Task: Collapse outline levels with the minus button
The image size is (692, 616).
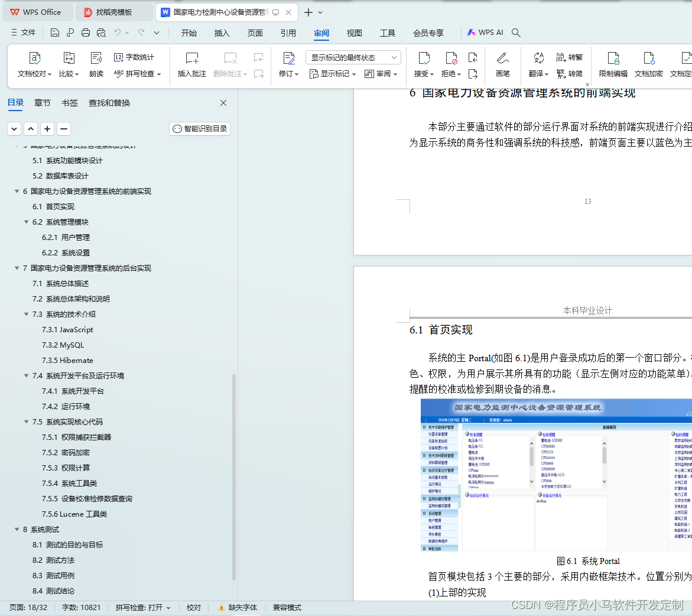Action: (x=64, y=129)
